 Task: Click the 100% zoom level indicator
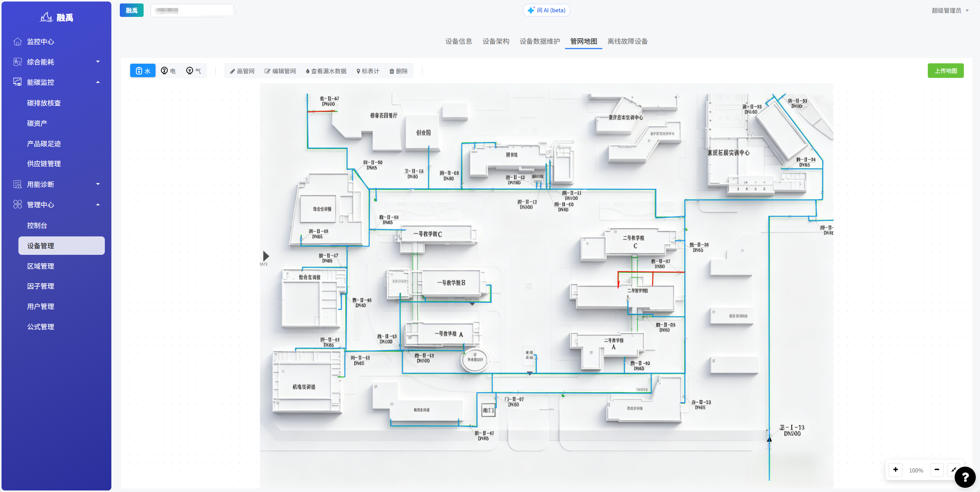pos(916,470)
